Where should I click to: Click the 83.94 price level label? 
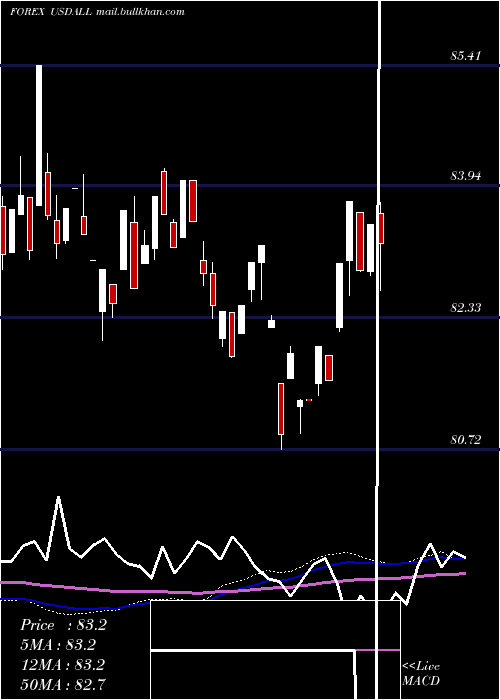tap(466, 176)
